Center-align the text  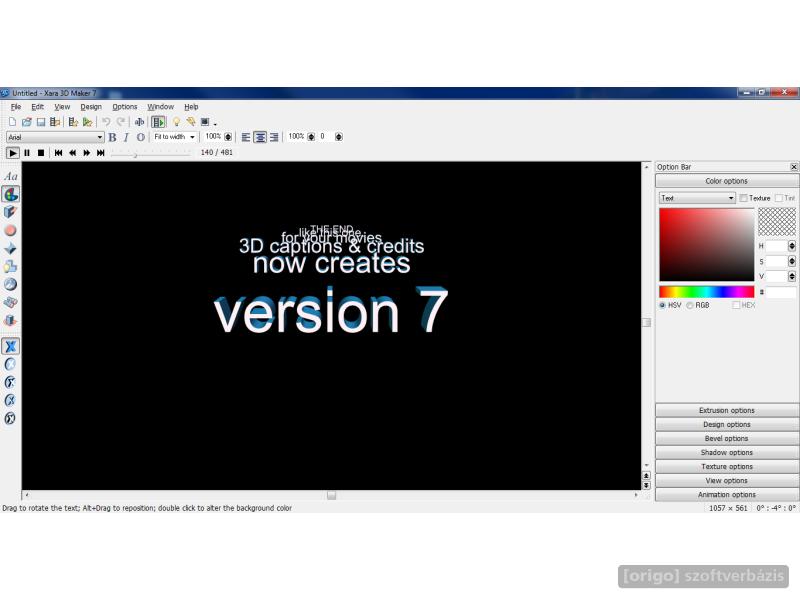[x=260, y=137]
